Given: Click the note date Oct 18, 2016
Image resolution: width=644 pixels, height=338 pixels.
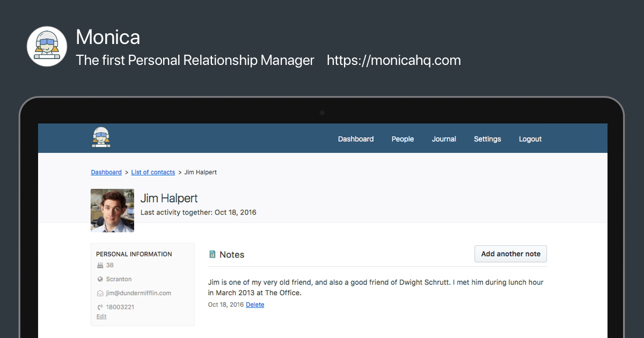Looking at the screenshot, I should coord(226,305).
